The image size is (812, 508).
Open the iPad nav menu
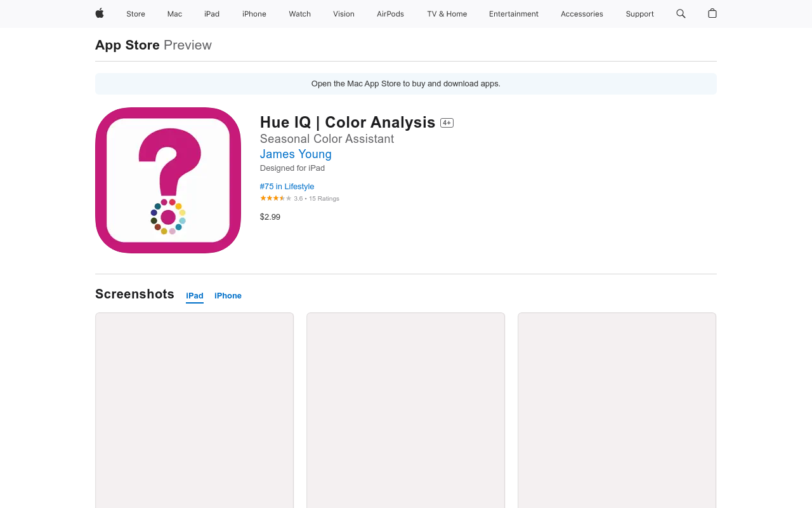(x=212, y=14)
